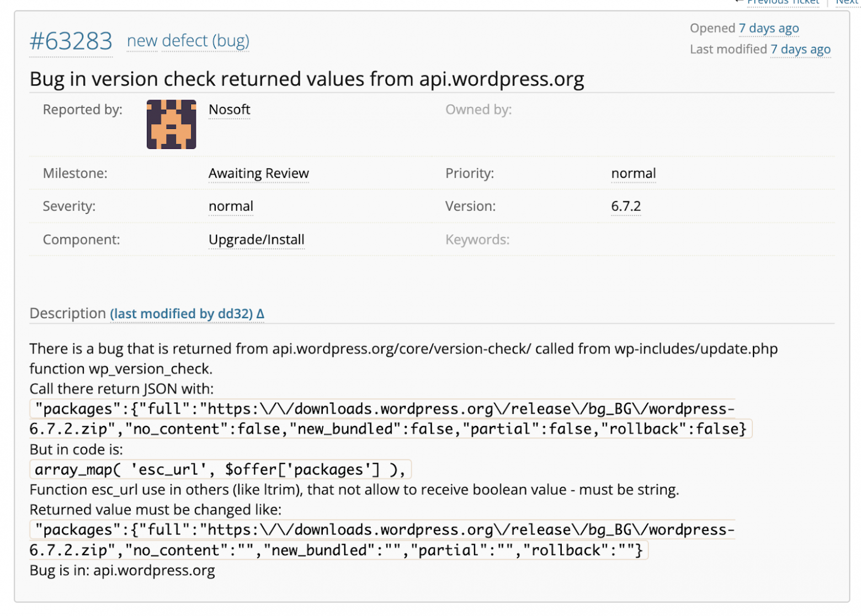
Task: Click the 'Severity:' label
Action: [x=69, y=206]
